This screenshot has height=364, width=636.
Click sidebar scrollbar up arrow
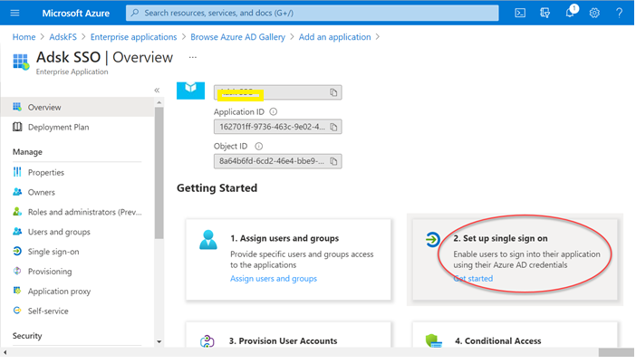(159, 102)
